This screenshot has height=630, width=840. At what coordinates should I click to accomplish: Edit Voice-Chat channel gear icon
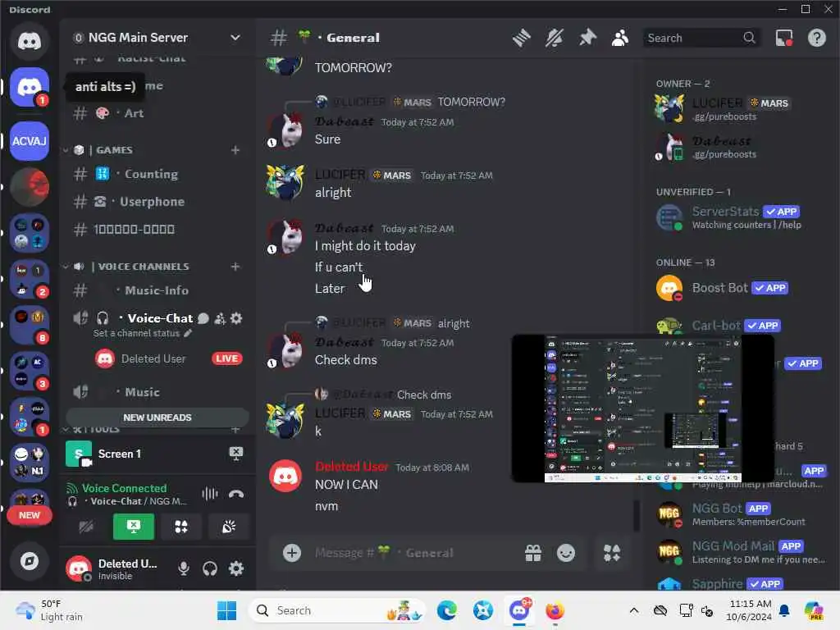(236, 319)
